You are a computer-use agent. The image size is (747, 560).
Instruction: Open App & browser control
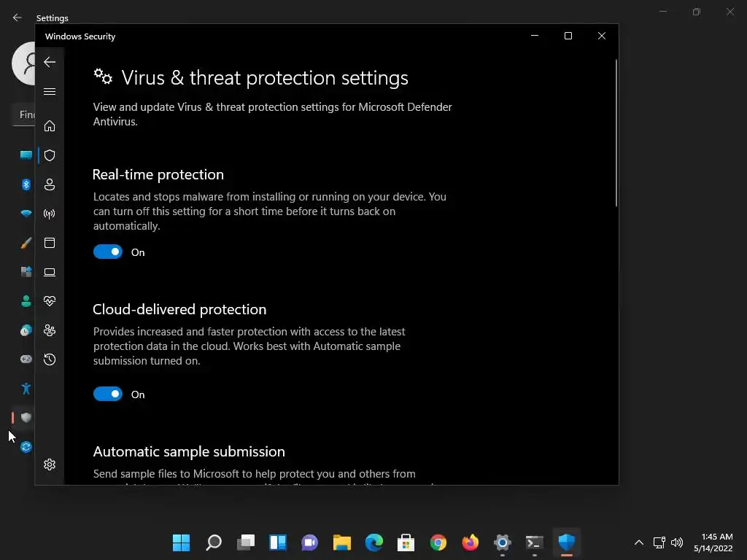(50, 243)
